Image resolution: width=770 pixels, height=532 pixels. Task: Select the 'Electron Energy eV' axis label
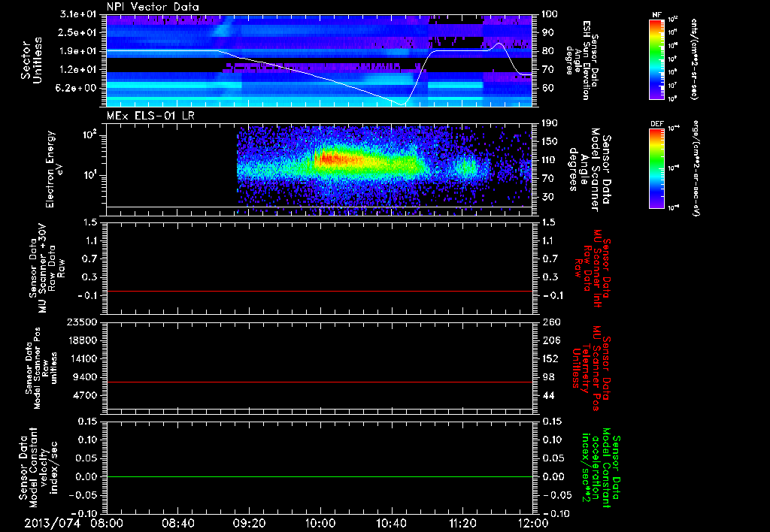click(54, 169)
